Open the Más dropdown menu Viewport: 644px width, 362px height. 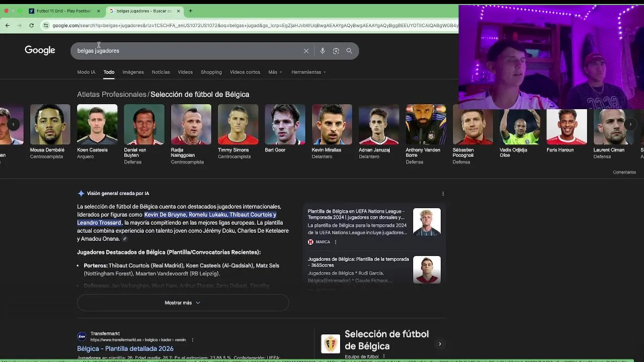click(275, 72)
